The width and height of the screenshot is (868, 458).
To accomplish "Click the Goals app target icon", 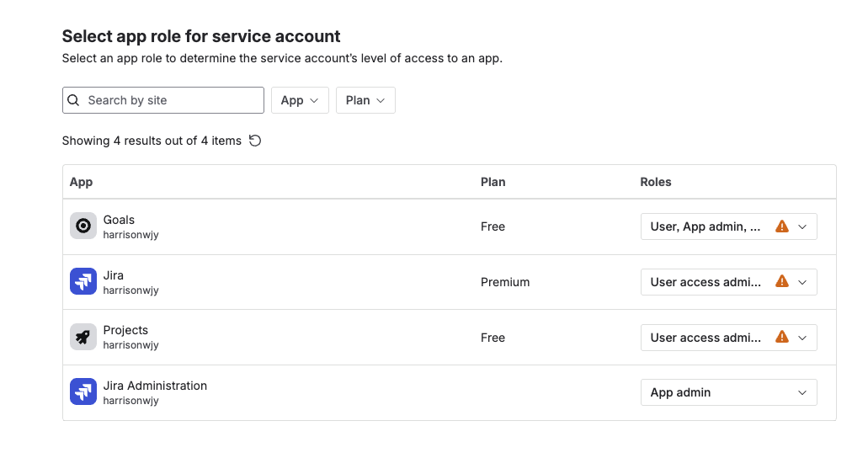I will click(x=83, y=226).
